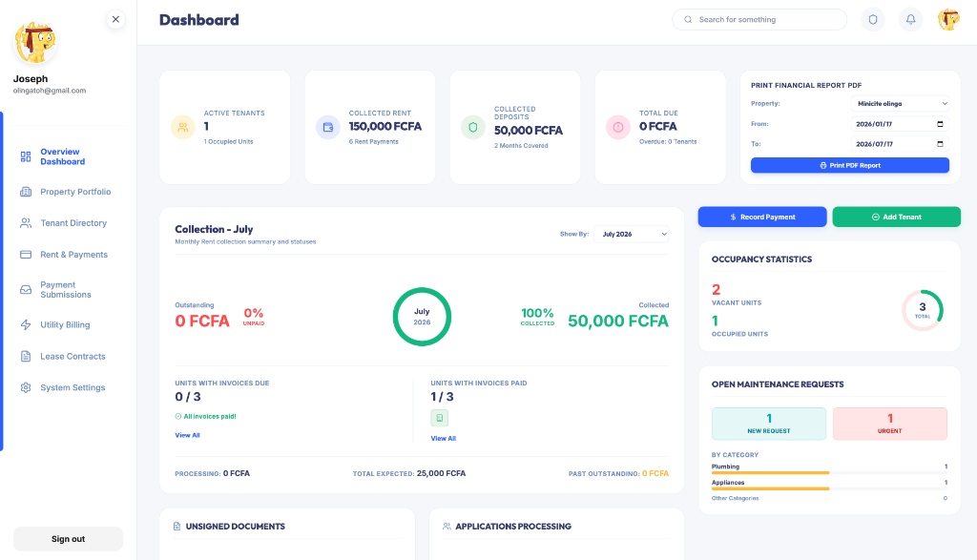The height and width of the screenshot is (560, 977).
Task: Click the paid unit green icon
Action: click(x=439, y=418)
